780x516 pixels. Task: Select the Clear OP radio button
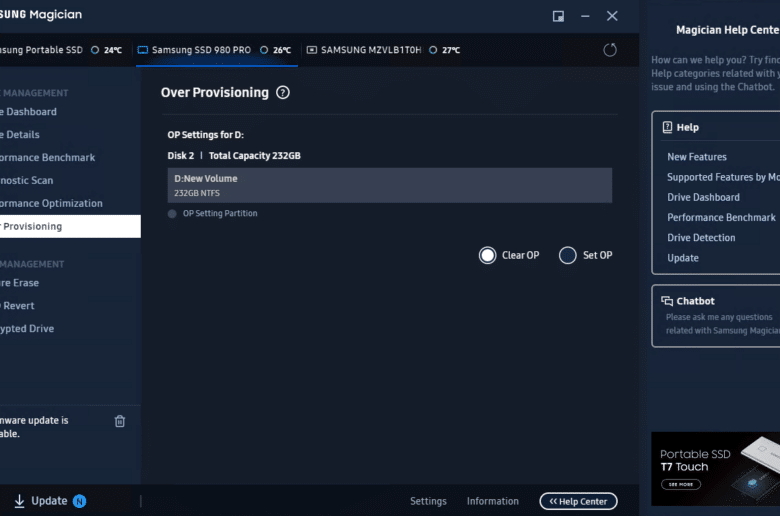tap(488, 255)
